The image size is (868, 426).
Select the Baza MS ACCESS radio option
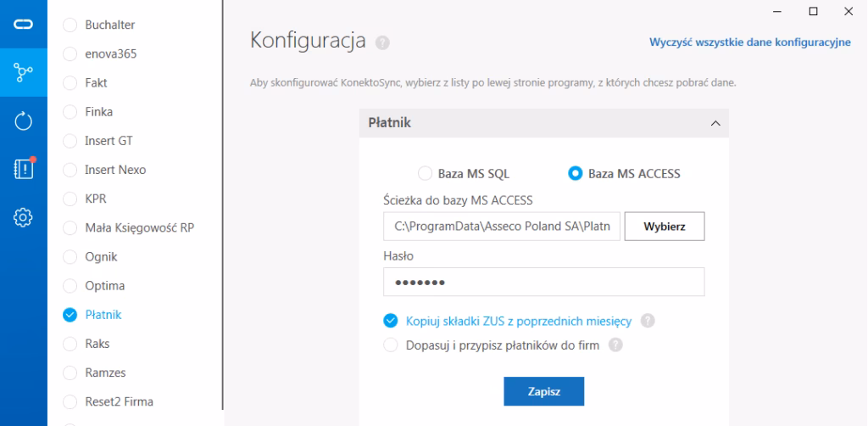coord(575,174)
